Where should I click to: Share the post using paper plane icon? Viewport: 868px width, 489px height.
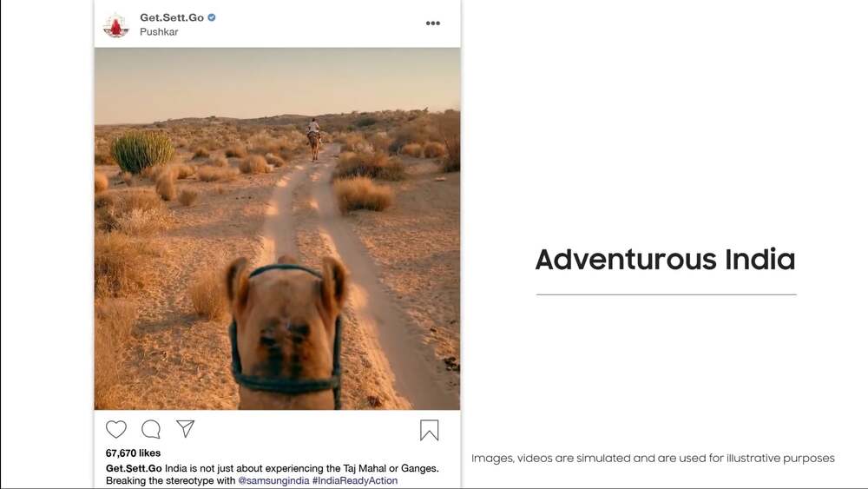pyautogui.click(x=186, y=428)
